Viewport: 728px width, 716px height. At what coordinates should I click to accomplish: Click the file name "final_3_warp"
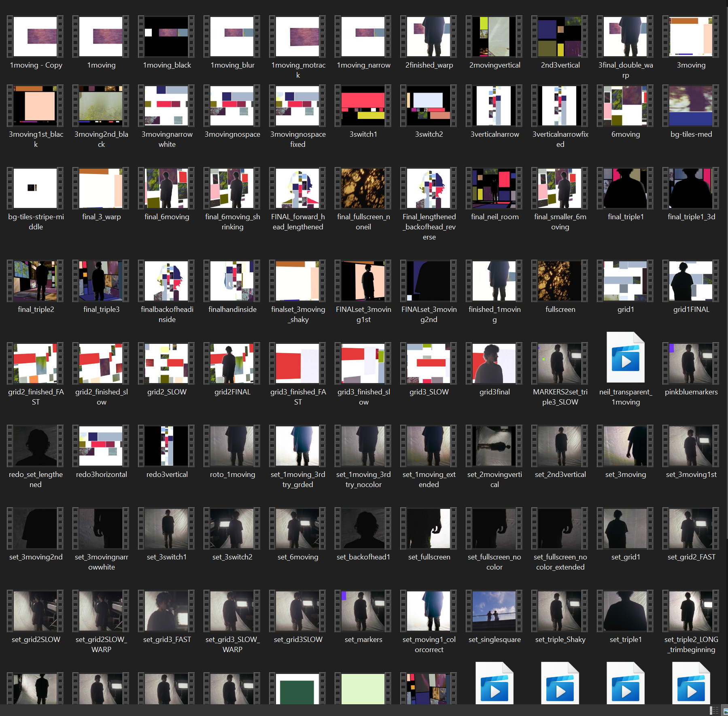101,217
